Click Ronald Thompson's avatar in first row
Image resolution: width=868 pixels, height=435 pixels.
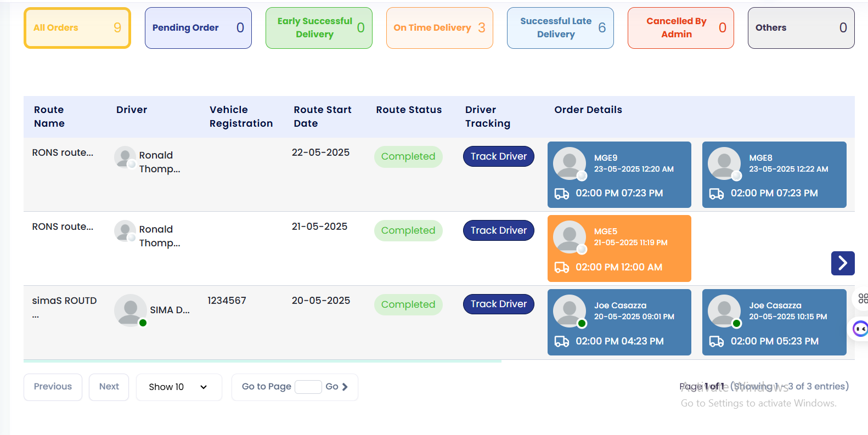click(x=125, y=157)
